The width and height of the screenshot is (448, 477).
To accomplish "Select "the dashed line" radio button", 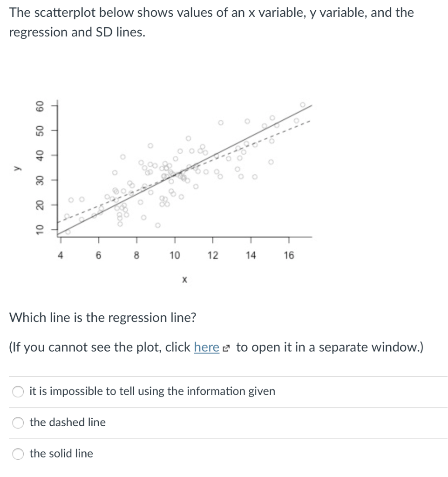I will (x=18, y=422).
